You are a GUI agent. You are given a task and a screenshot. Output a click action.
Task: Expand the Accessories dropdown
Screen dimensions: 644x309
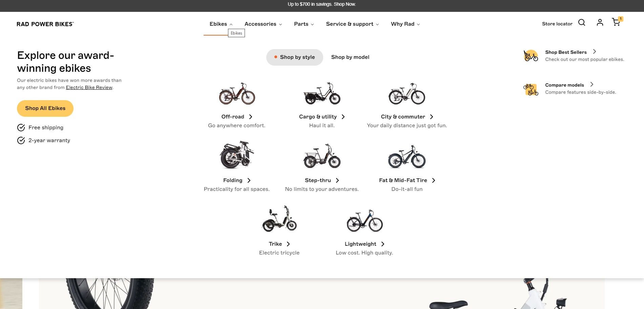click(x=263, y=24)
